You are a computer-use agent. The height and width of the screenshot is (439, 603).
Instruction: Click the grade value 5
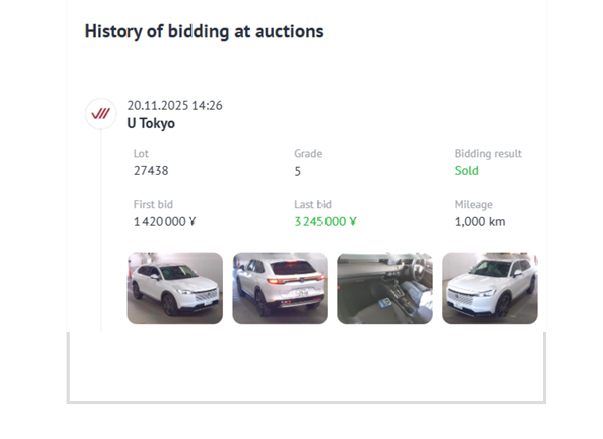(x=298, y=171)
